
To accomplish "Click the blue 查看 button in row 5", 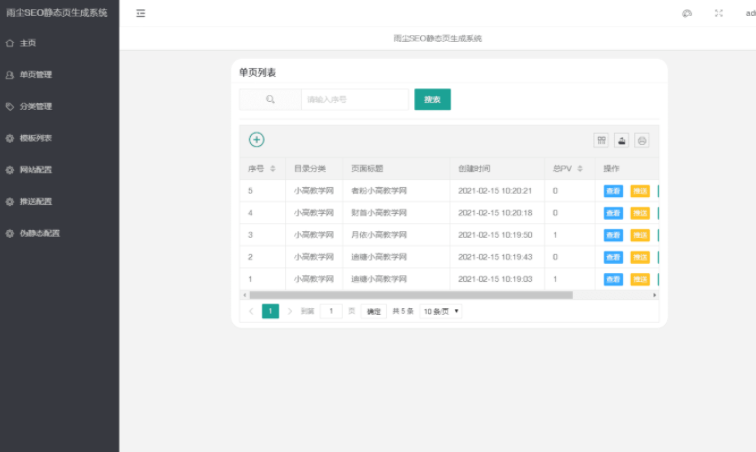I will 613,191.
